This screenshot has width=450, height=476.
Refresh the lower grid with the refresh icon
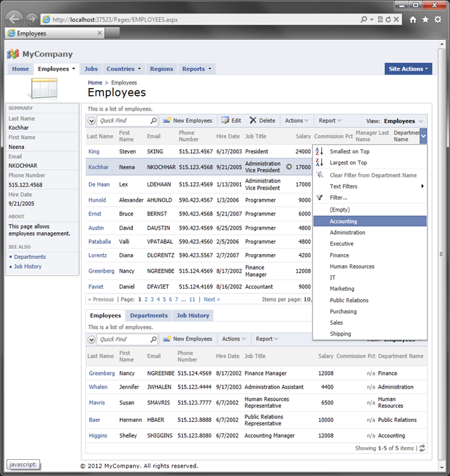[422, 448]
